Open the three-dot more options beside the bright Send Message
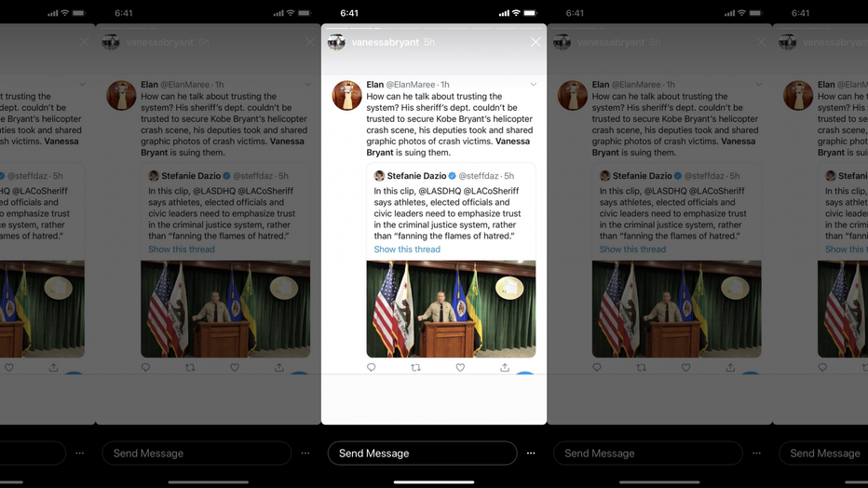This screenshot has width=868, height=488. pyautogui.click(x=531, y=454)
